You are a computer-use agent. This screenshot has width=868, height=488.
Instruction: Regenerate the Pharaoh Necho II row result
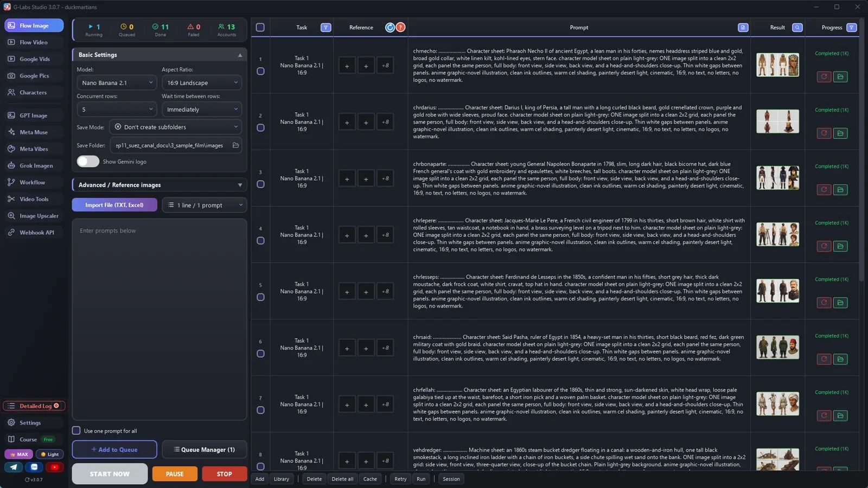[x=824, y=76]
